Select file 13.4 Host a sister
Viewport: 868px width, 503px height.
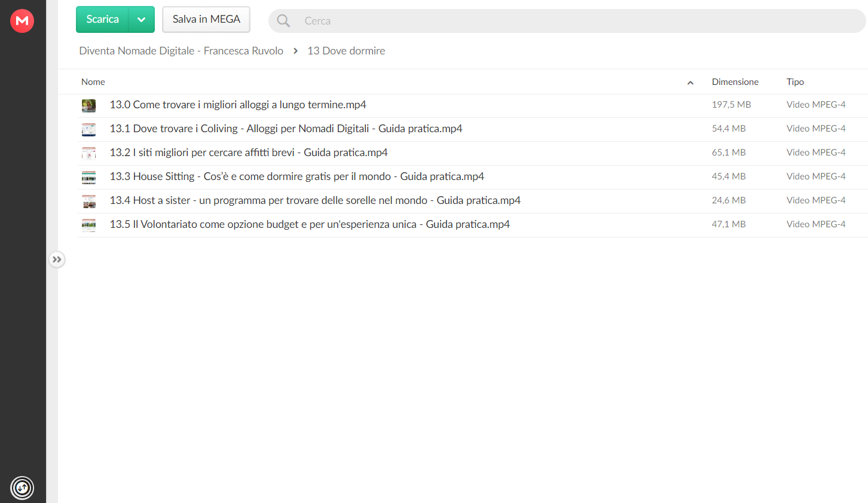(x=315, y=200)
